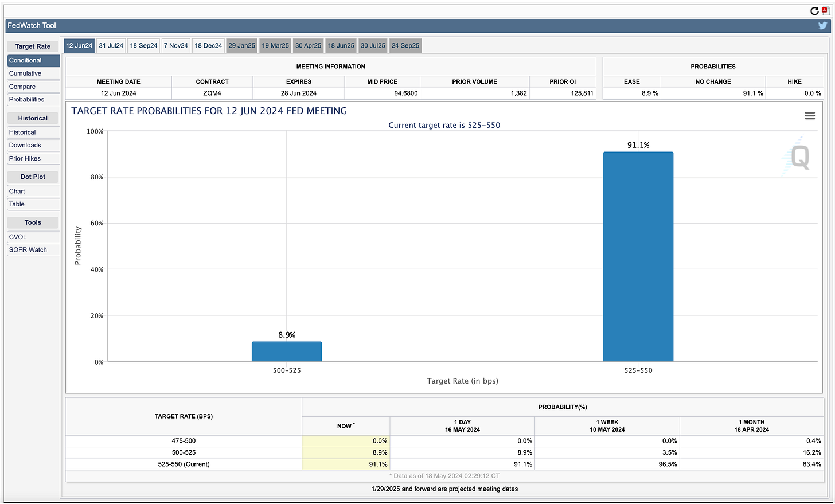
Task: Select the 30 Apr25 tab
Action: (309, 46)
